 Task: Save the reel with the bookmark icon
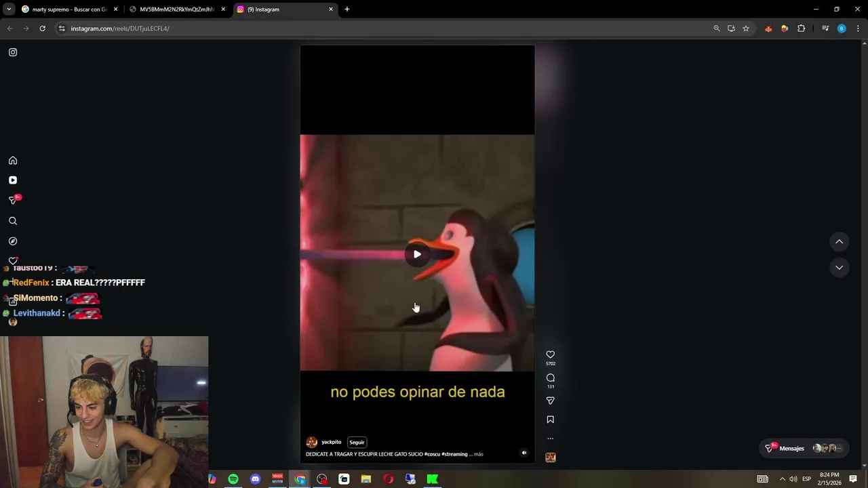click(x=551, y=420)
